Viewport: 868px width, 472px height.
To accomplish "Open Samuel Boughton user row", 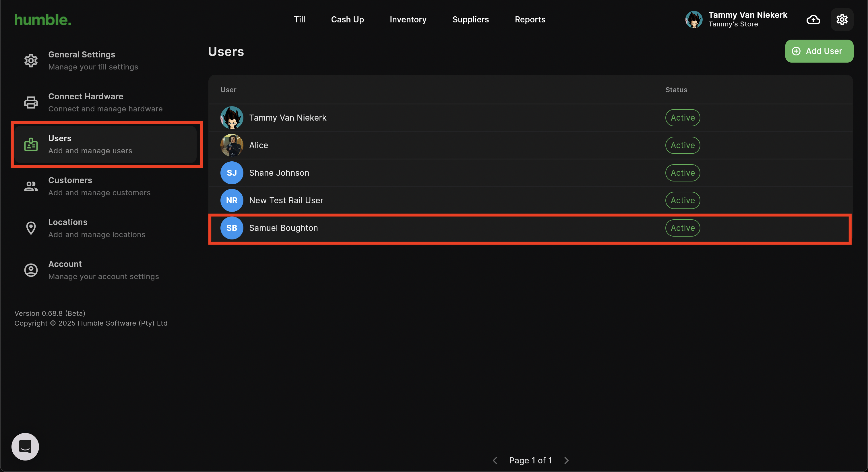I will pyautogui.click(x=530, y=228).
